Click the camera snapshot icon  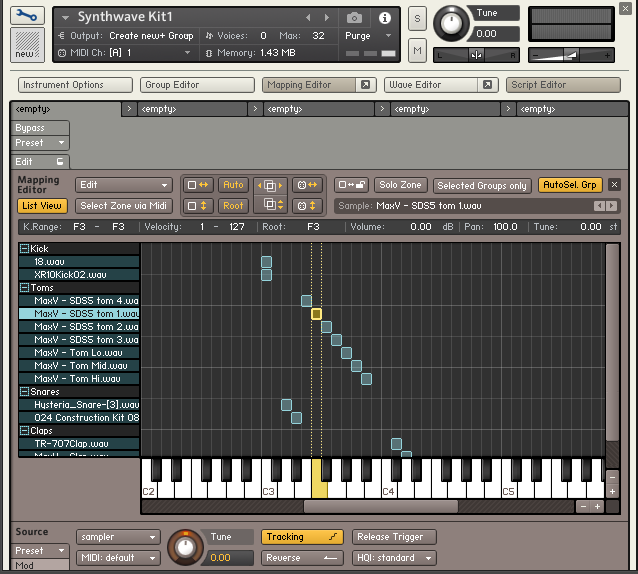354,18
